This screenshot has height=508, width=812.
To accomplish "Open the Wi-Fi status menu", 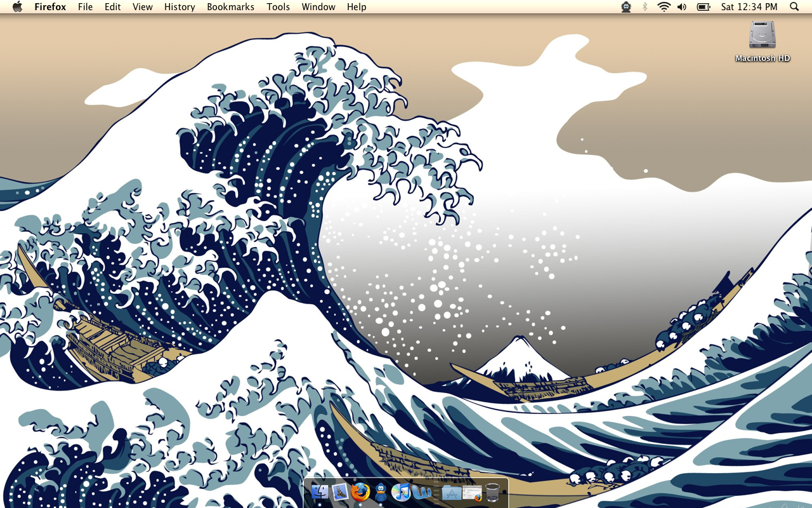I will [664, 7].
